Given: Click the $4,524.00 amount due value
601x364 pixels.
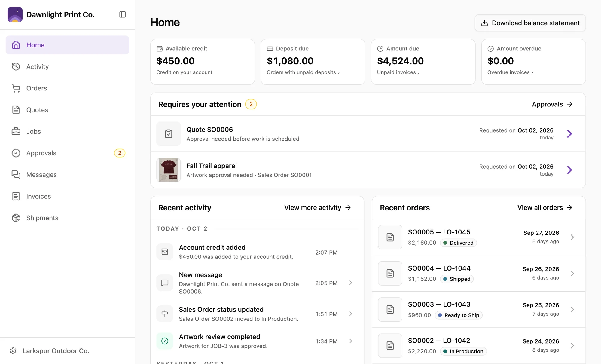Looking at the screenshot, I should tap(400, 61).
